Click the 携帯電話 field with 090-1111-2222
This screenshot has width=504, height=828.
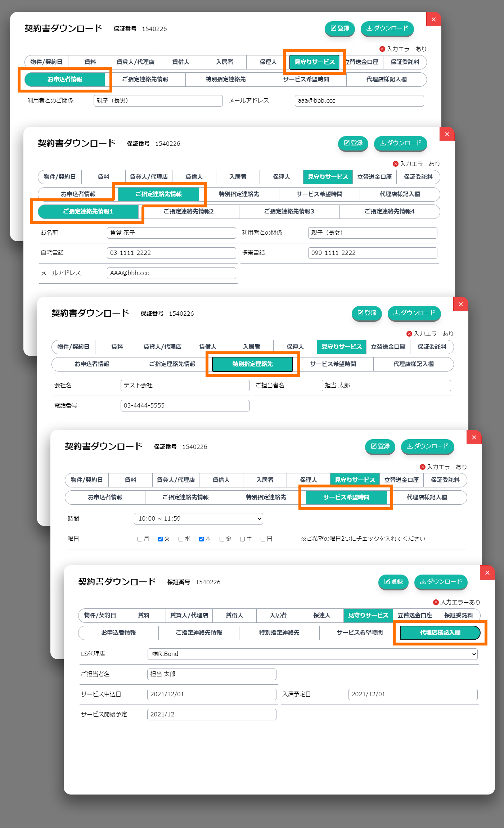click(x=372, y=253)
